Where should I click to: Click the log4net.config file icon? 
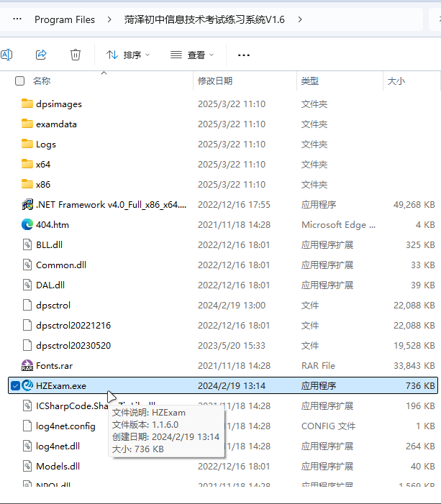(x=27, y=426)
